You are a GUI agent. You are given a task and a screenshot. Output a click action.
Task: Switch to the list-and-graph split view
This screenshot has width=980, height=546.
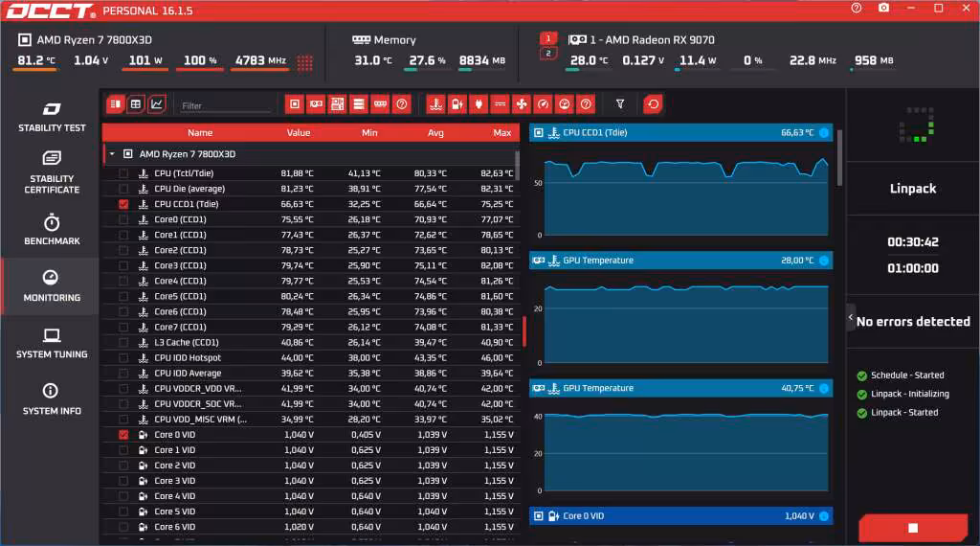[x=116, y=104]
